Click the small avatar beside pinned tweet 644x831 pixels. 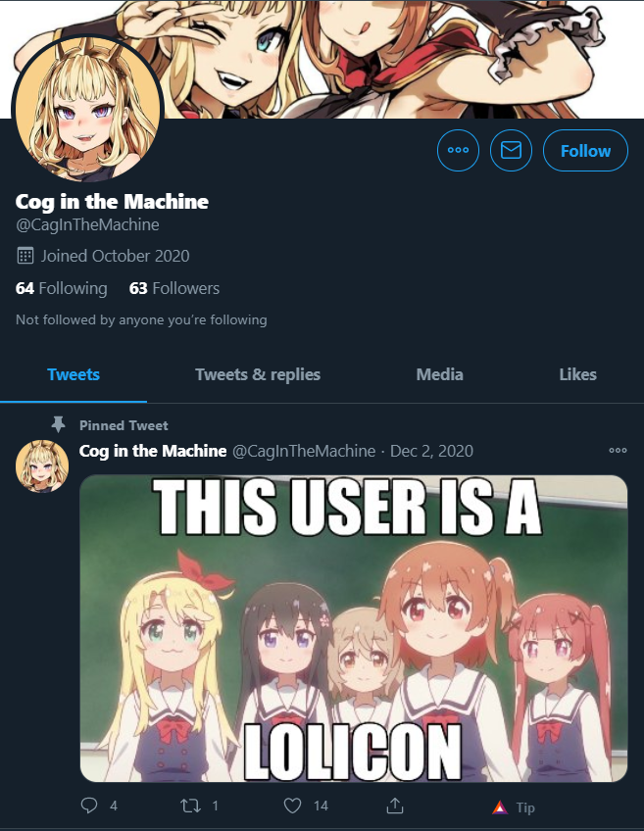click(x=42, y=465)
